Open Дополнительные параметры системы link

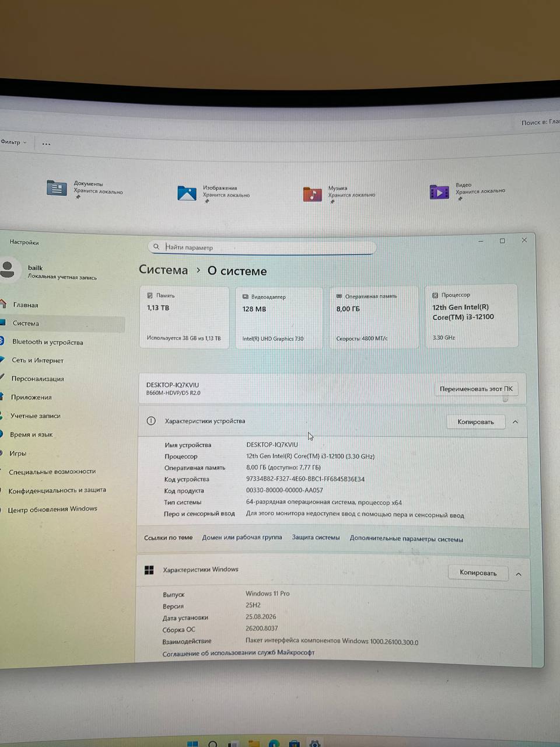(407, 539)
